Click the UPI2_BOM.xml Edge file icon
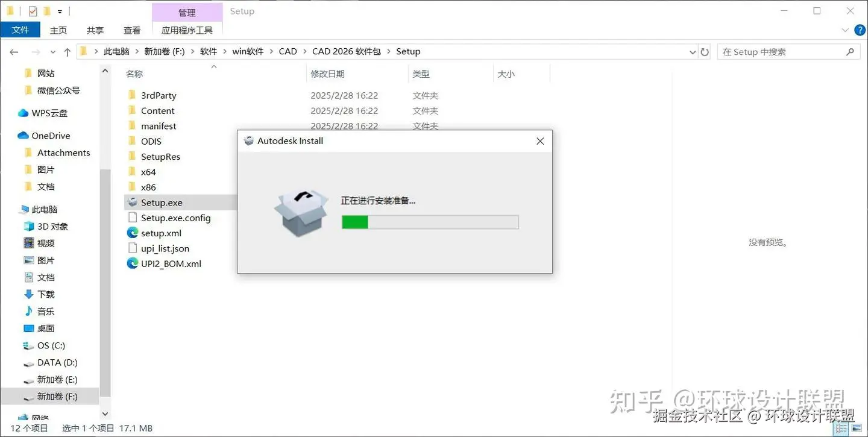This screenshot has height=437, width=868. coord(133,263)
